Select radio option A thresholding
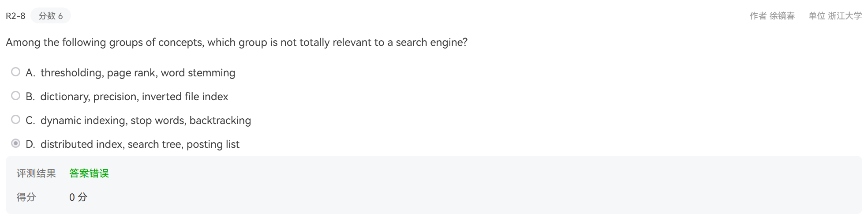Viewport: 868px width, 218px height. tap(16, 72)
